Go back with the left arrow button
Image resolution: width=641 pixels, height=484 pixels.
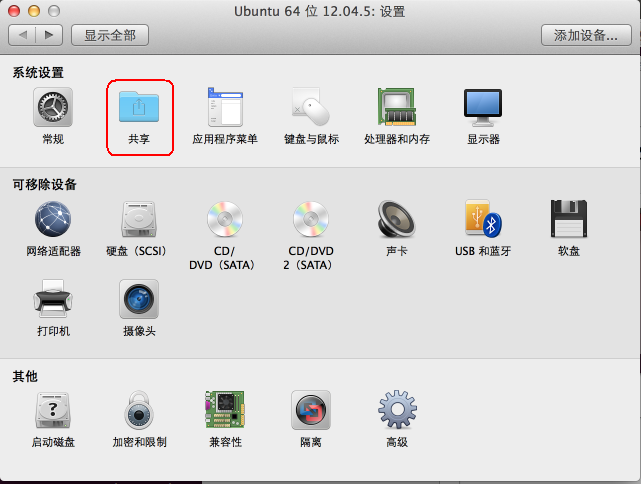pyautogui.click(x=22, y=35)
